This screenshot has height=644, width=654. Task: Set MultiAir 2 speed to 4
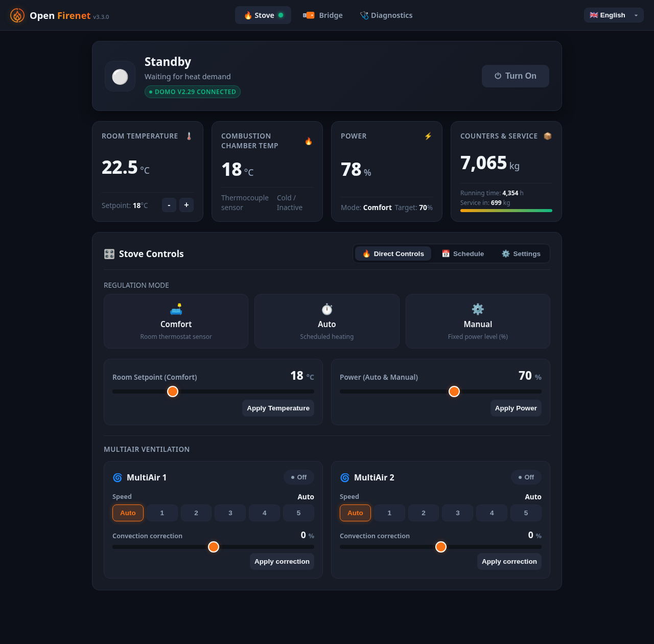tap(492, 513)
